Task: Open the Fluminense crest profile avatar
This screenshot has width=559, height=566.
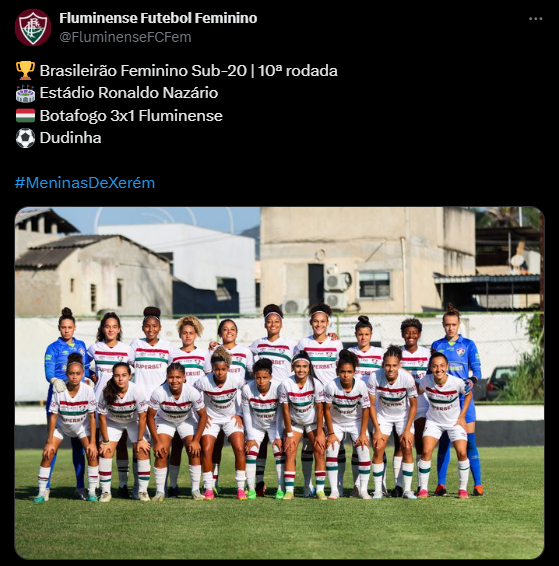Action: click(x=33, y=27)
